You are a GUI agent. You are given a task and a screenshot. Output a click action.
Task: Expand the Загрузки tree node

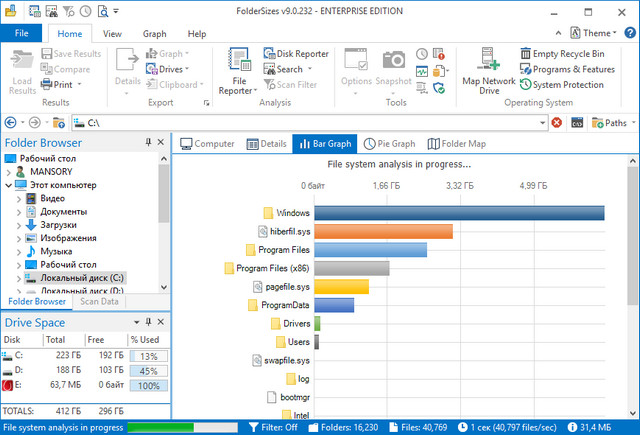click(19, 225)
